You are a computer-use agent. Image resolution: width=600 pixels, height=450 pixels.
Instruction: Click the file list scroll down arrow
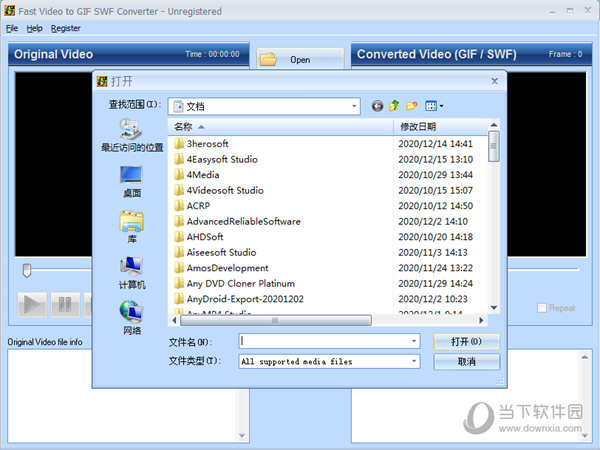(x=494, y=308)
